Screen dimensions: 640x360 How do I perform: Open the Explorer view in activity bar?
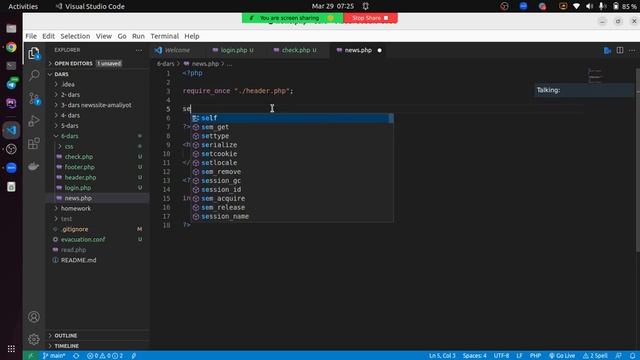point(34,53)
